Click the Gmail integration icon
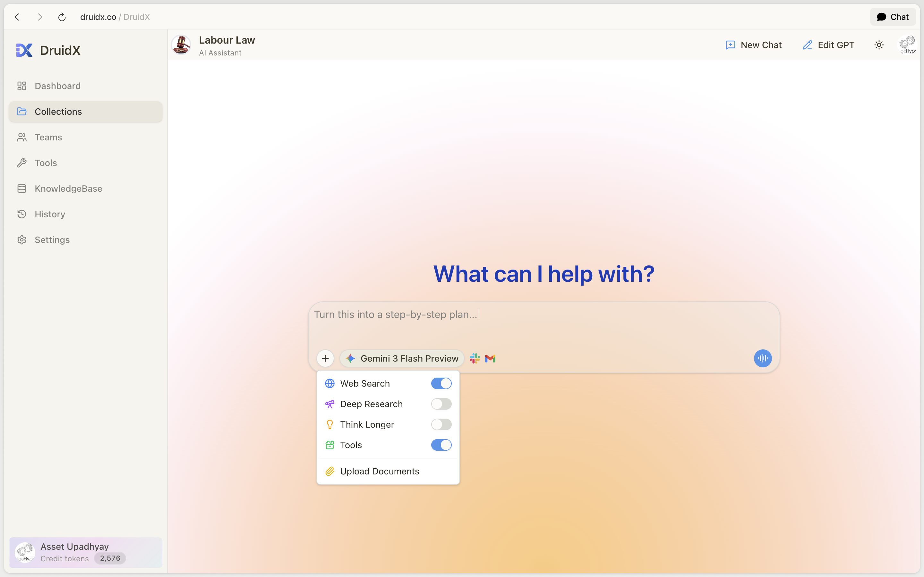This screenshot has height=577, width=924. tap(490, 358)
